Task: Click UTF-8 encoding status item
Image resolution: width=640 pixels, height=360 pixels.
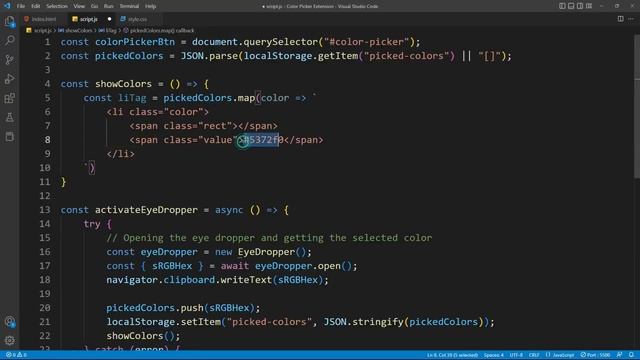Action: (516, 355)
